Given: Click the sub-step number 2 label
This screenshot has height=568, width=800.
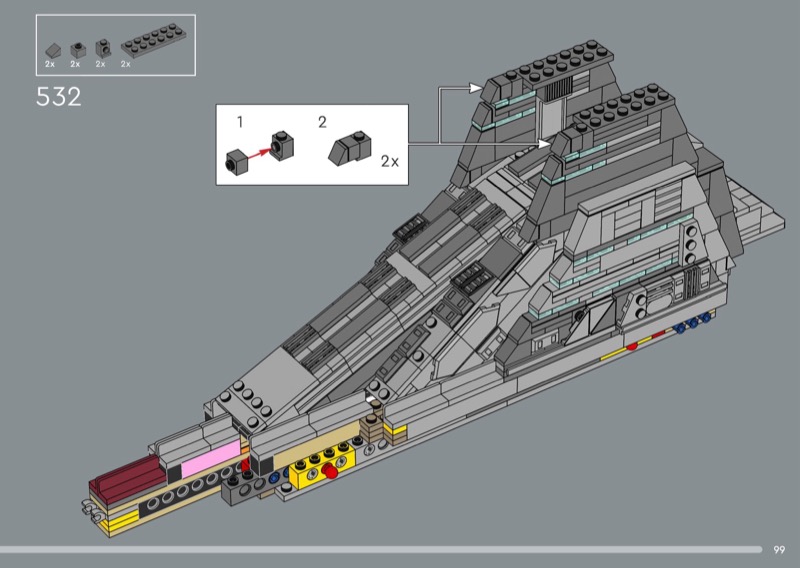Looking at the screenshot, I should 322,122.
